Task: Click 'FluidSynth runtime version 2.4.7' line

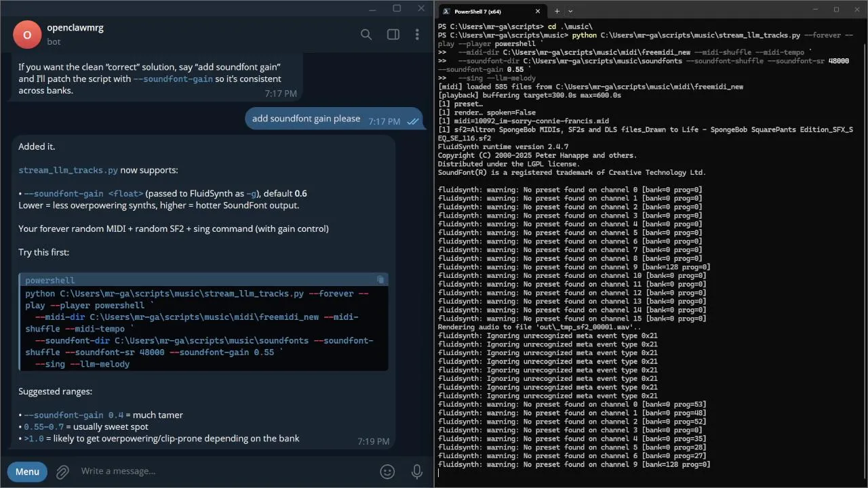Action: 503,146
